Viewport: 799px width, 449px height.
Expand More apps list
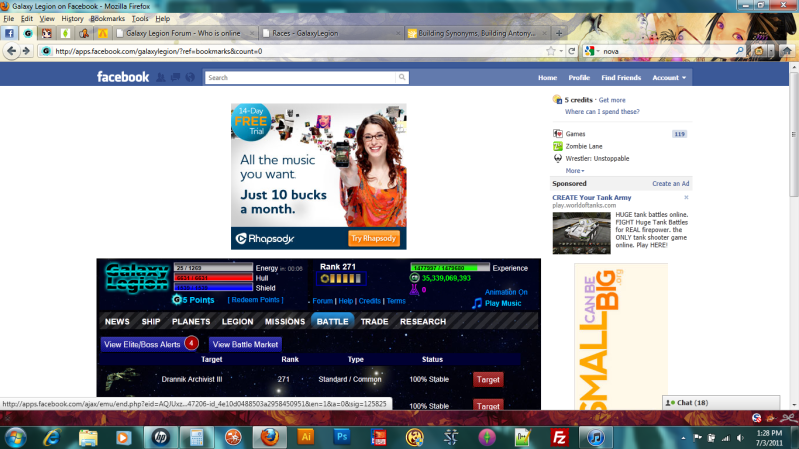574,171
